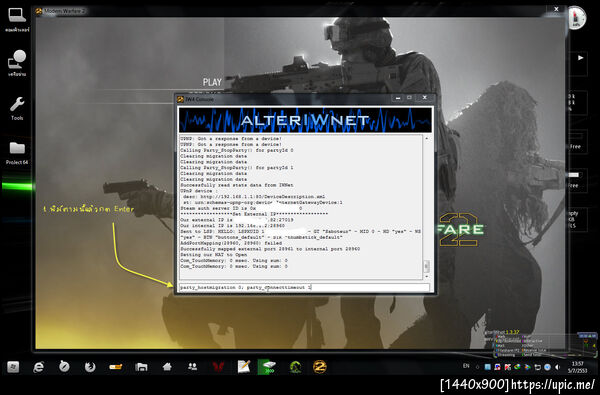This screenshot has width=600, height=395.
Task: Click the Modern Warfare 2 window title icon
Action: click(x=39, y=11)
